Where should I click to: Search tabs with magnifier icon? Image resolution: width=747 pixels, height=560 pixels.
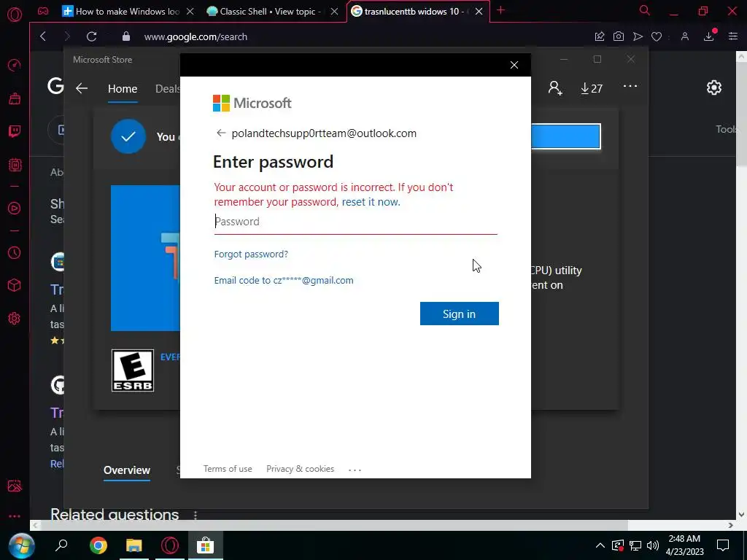(645, 10)
